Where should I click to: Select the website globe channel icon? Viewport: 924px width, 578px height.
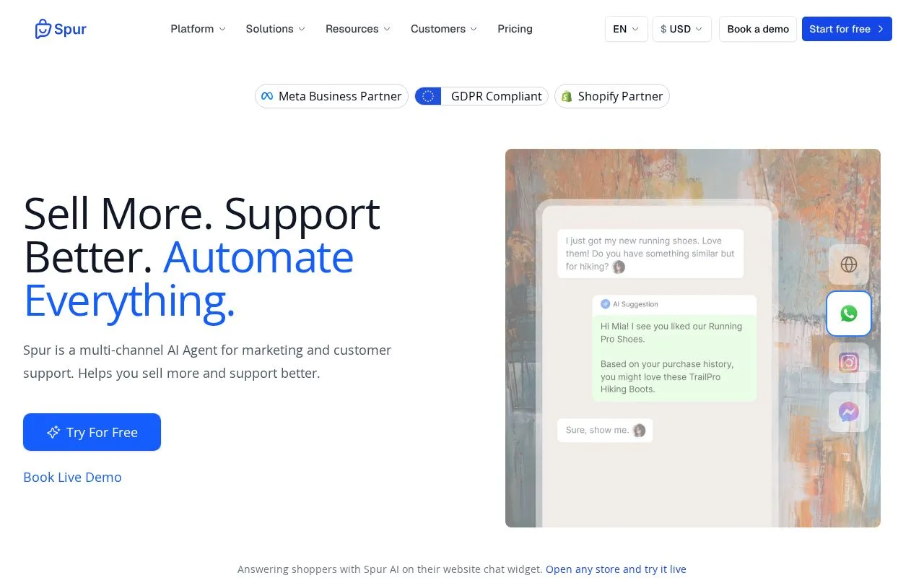[x=849, y=264]
